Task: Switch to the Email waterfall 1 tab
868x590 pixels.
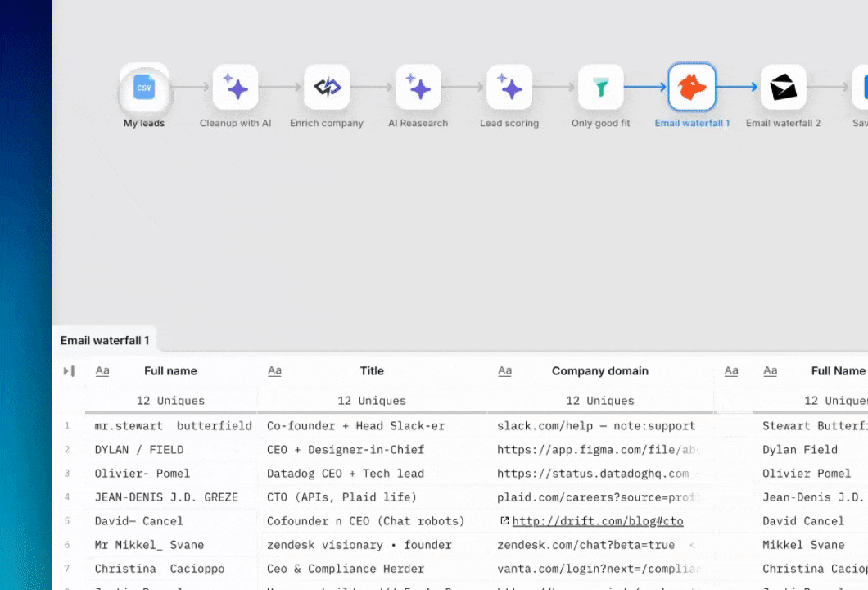Action: tap(105, 340)
